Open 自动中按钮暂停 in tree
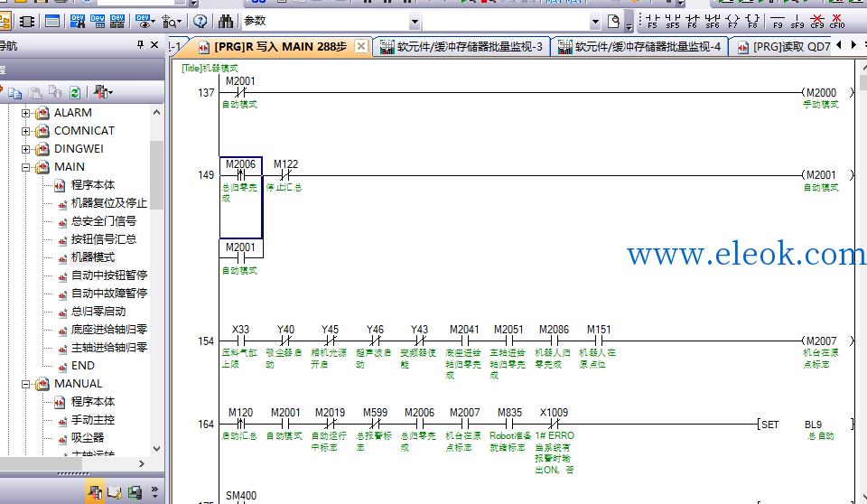Viewport: 867px width, 504px height. 109,275
